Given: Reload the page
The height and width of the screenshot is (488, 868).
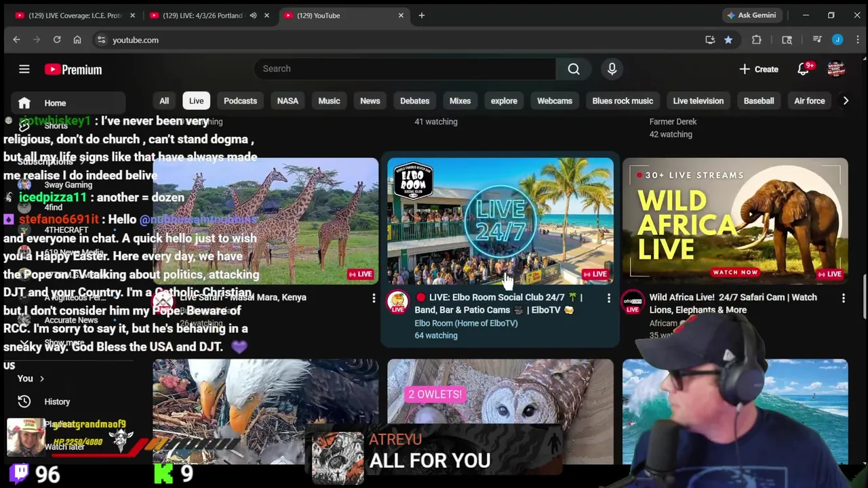Looking at the screenshot, I should [57, 40].
